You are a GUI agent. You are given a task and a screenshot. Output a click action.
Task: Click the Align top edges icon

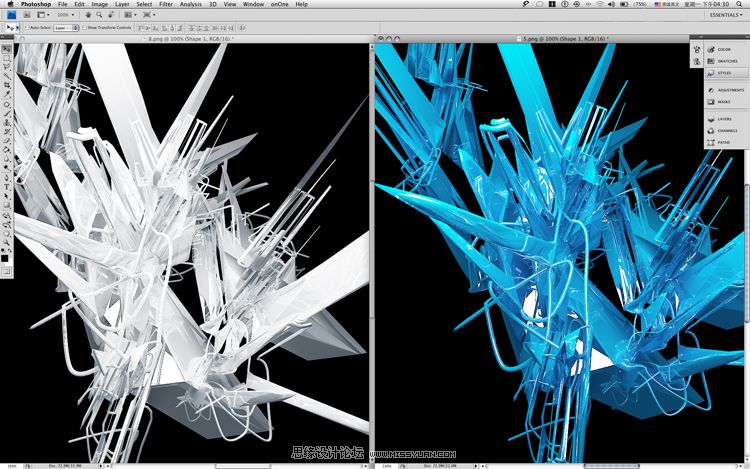(142, 28)
